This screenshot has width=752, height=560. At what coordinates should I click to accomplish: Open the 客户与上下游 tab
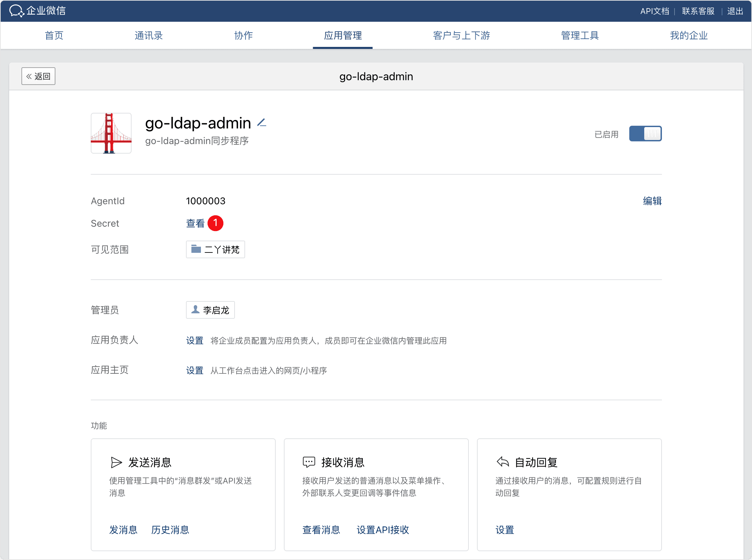(x=461, y=35)
